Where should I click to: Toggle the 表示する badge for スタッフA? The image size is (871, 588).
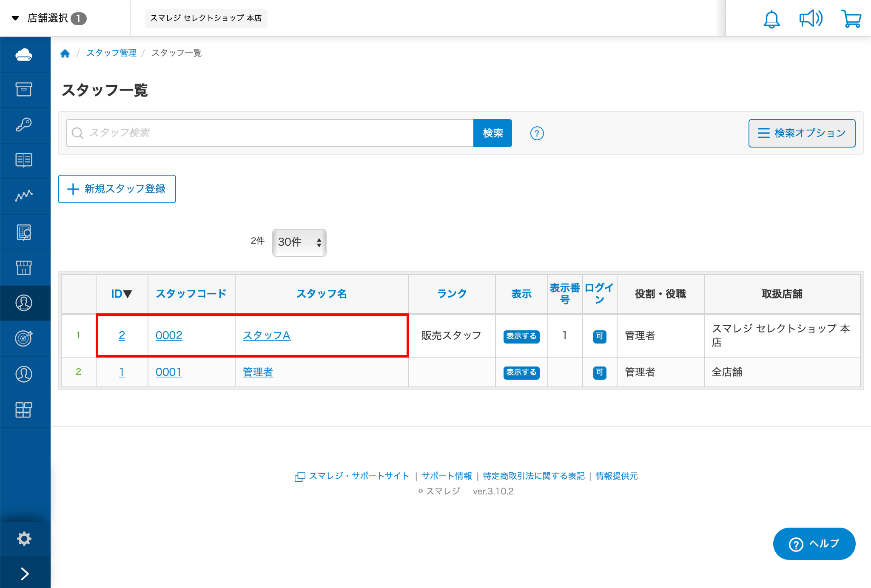point(521,336)
